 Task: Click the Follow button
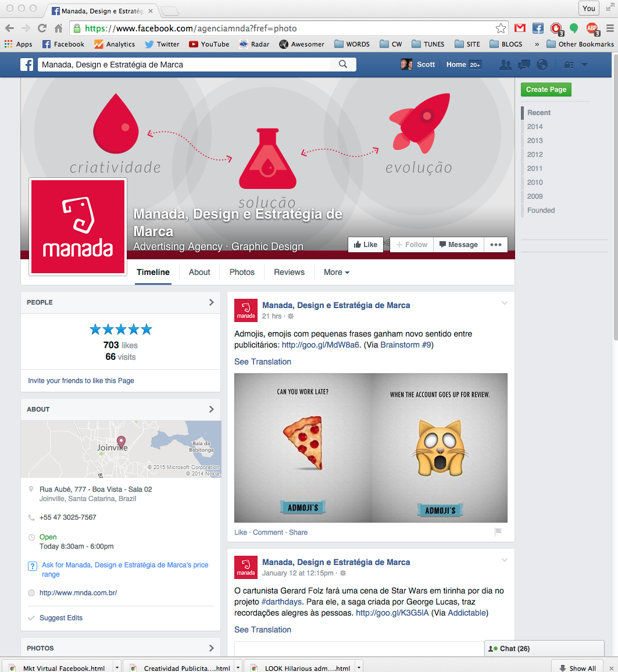click(x=412, y=245)
